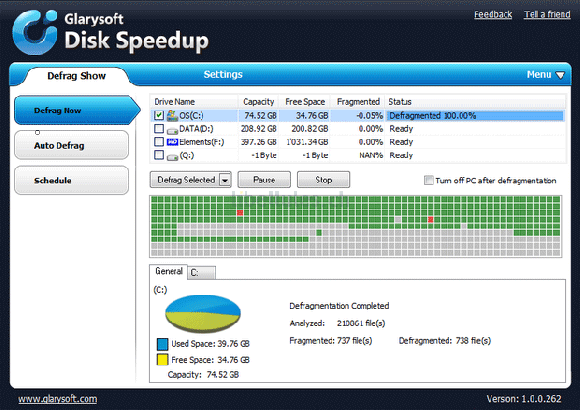Screen dimensions: 580x410
Task: Click the Defragmented 100.00% progress bar
Action: click(475, 115)
